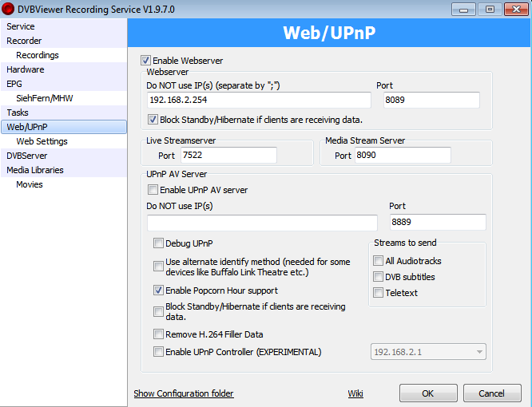Enable the alternate identify method checkbox

158,267
